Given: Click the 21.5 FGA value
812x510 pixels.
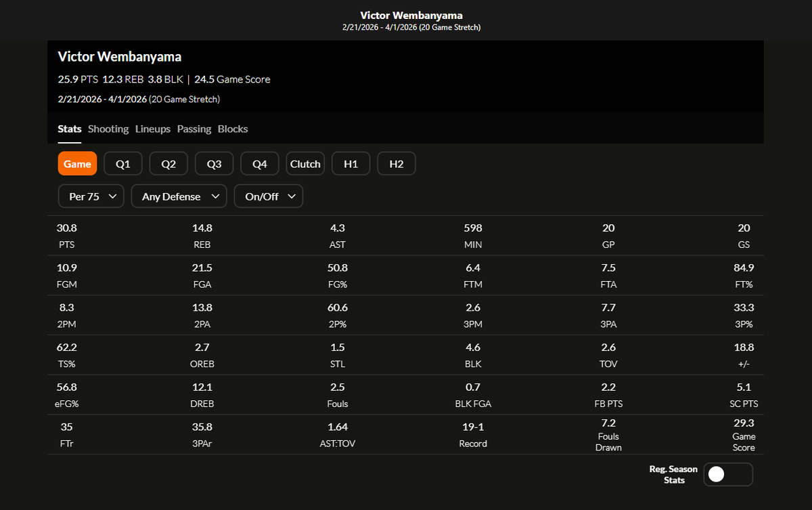Looking at the screenshot, I should coord(202,268).
